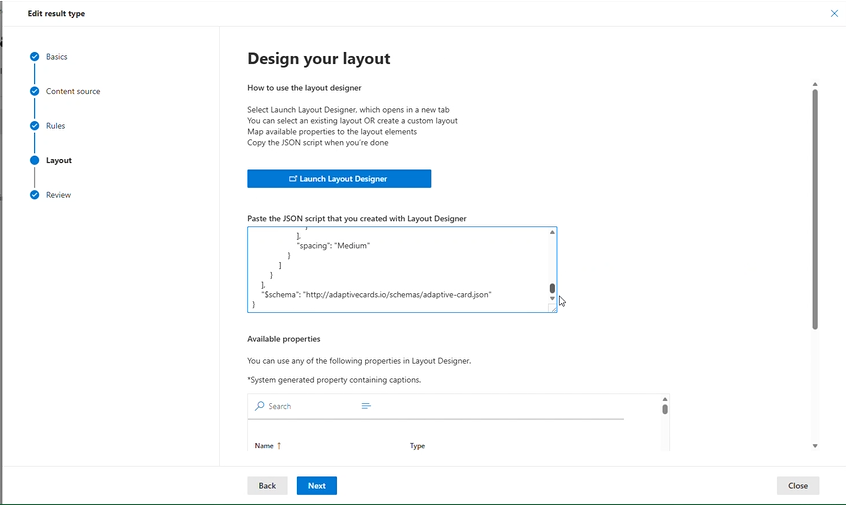Click the main panel scrollbar thumb
Image resolution: width=846 pixels, height=505 pixels.
point(815,209)
